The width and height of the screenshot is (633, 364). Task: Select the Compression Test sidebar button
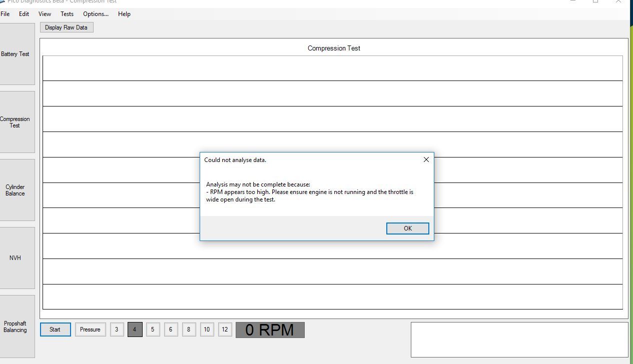(x=16, y=122)
